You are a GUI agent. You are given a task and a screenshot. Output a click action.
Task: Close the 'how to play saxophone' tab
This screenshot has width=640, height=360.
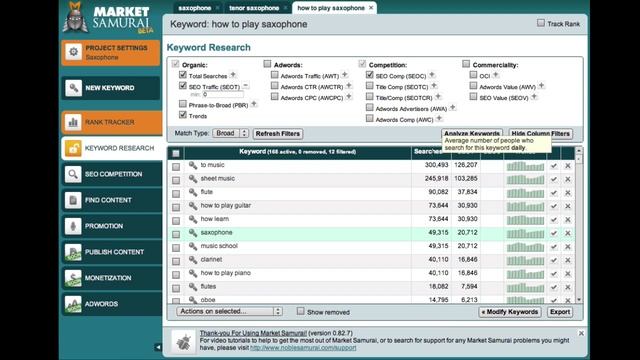click(371, 8)
